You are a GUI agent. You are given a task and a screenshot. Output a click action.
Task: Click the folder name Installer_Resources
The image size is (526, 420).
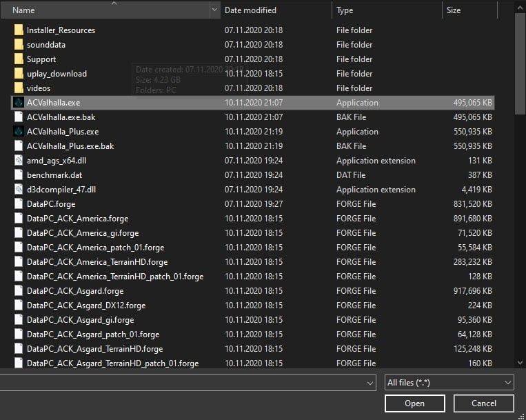[x=61, y=30]
